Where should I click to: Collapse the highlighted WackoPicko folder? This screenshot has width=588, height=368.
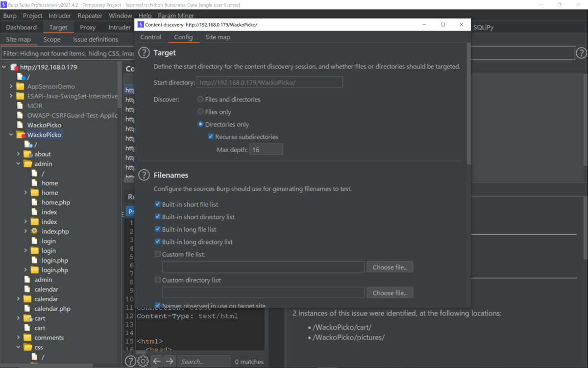[11, 134]
